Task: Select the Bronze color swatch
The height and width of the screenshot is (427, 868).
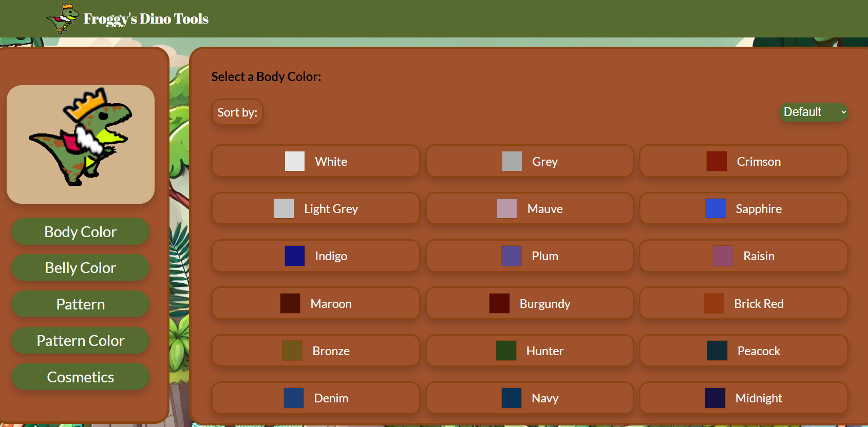Action: (x=292, y=351)
